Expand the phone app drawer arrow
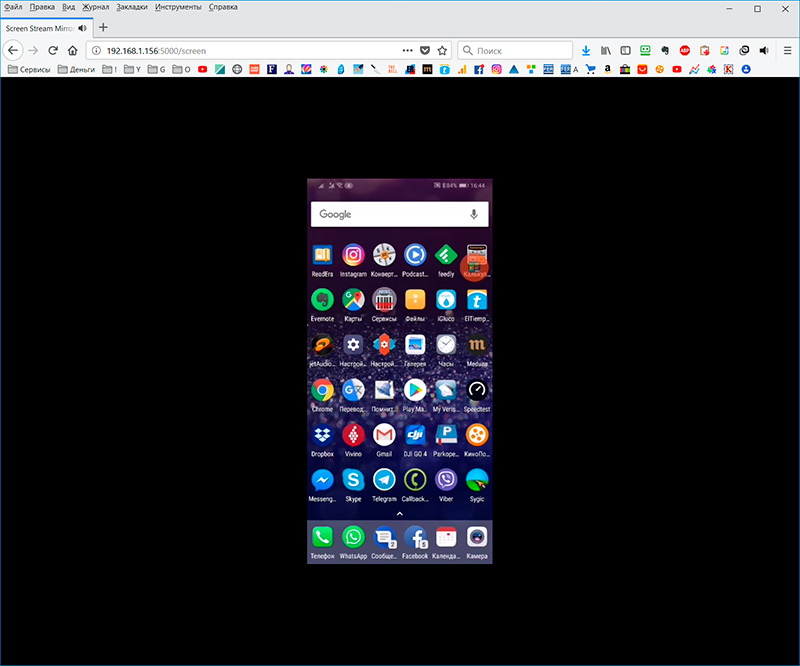This screenshot has height=666, width=800. 399,513
